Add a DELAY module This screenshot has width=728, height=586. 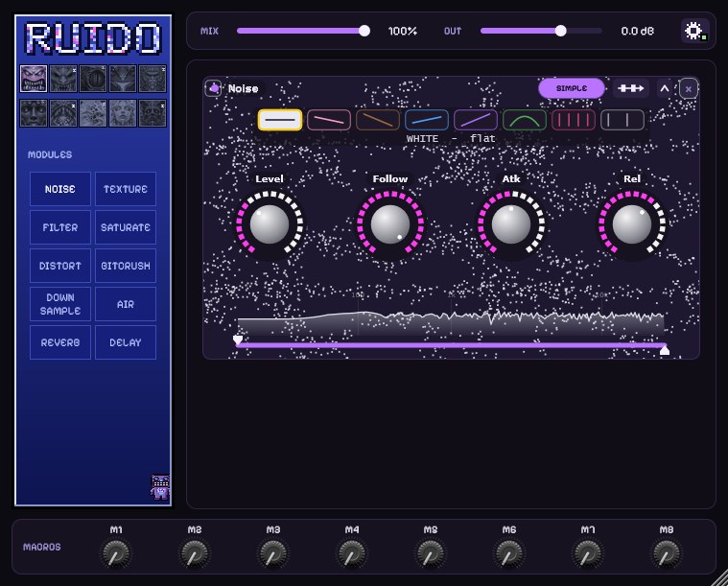point(126,342)
